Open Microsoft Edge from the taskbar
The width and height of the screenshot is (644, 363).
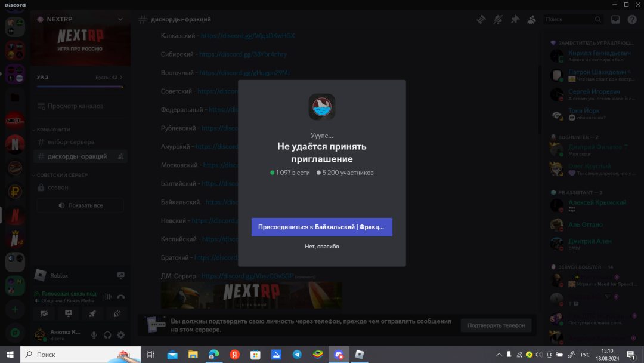tap(214, 355)
